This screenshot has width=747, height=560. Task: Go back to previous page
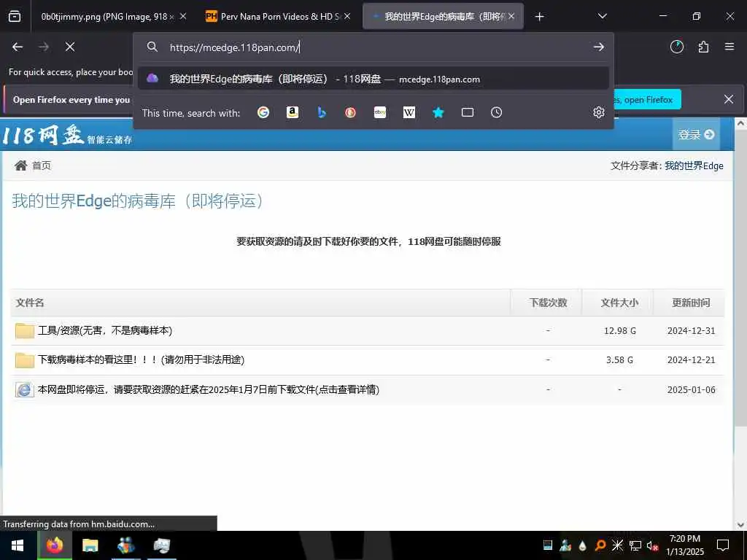pos(18,47)
